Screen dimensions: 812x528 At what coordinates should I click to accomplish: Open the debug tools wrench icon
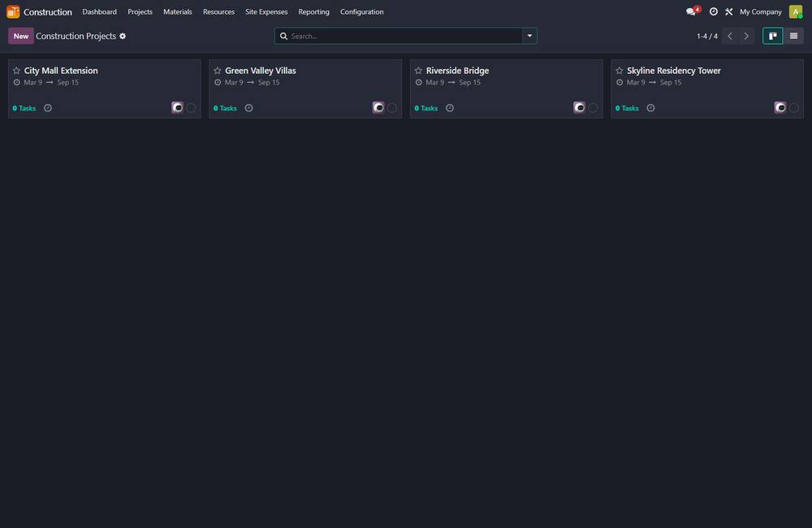728,11
